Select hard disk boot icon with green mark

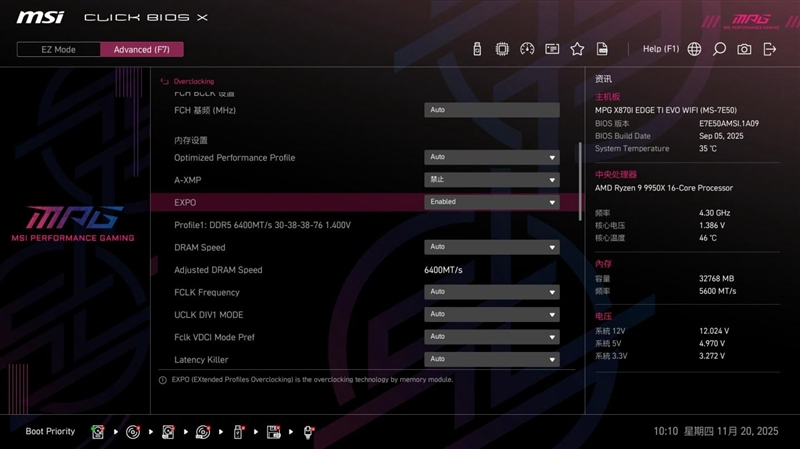[x=97, y=432]
